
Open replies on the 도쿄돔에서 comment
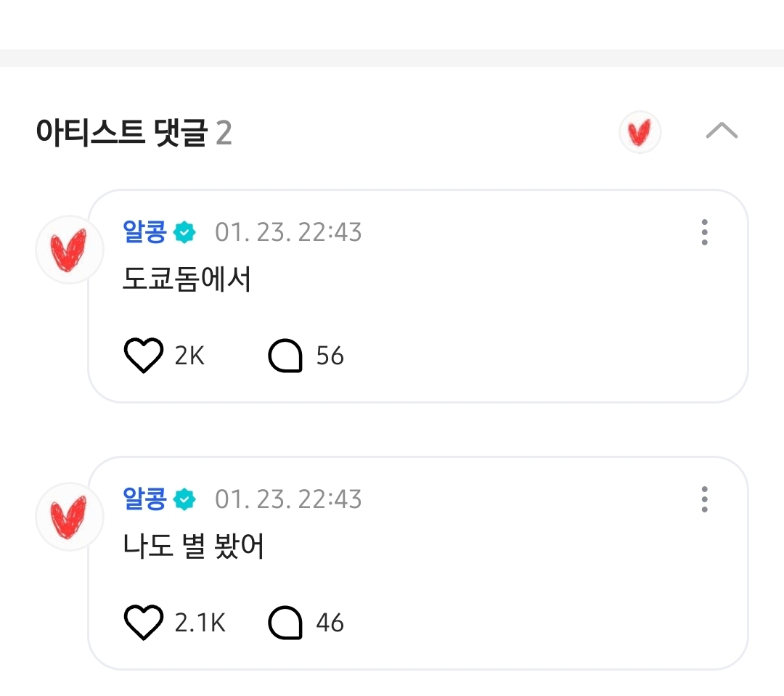tap(285, 356)
